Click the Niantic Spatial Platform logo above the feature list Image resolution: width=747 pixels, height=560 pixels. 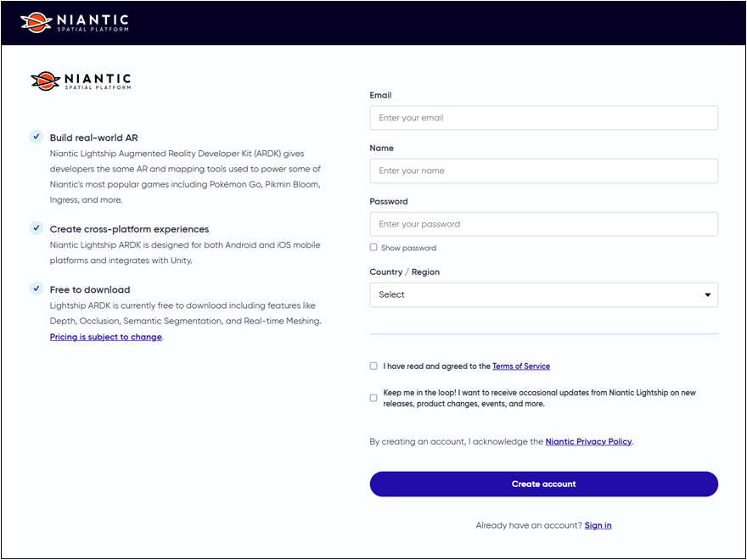81,81
